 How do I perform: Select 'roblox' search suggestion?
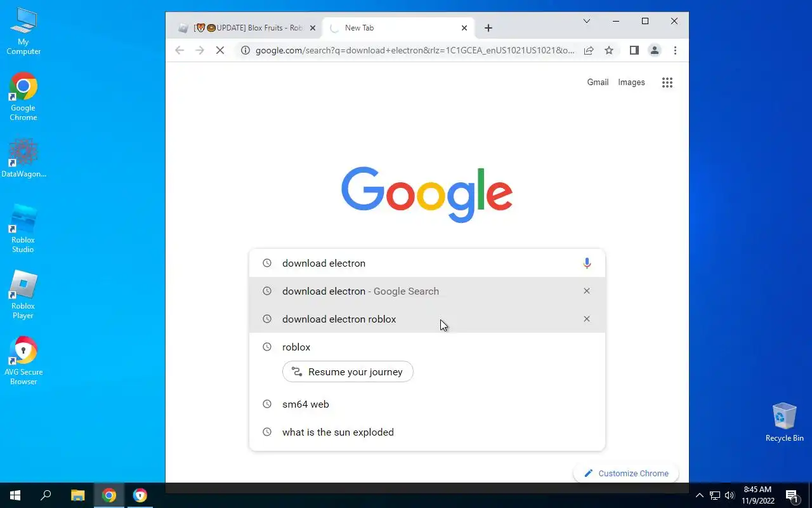(427, 347)
